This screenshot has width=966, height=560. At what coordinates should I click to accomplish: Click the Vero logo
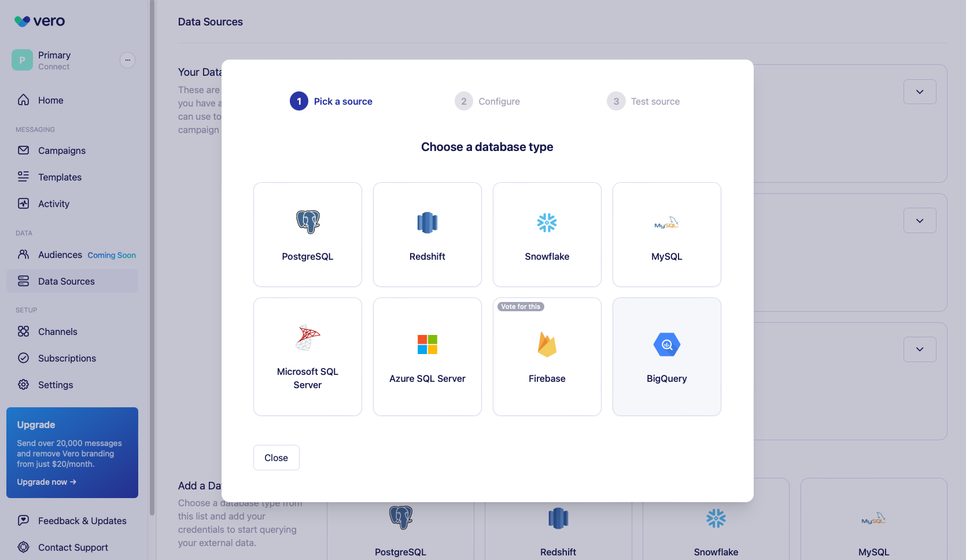point(39,21)
